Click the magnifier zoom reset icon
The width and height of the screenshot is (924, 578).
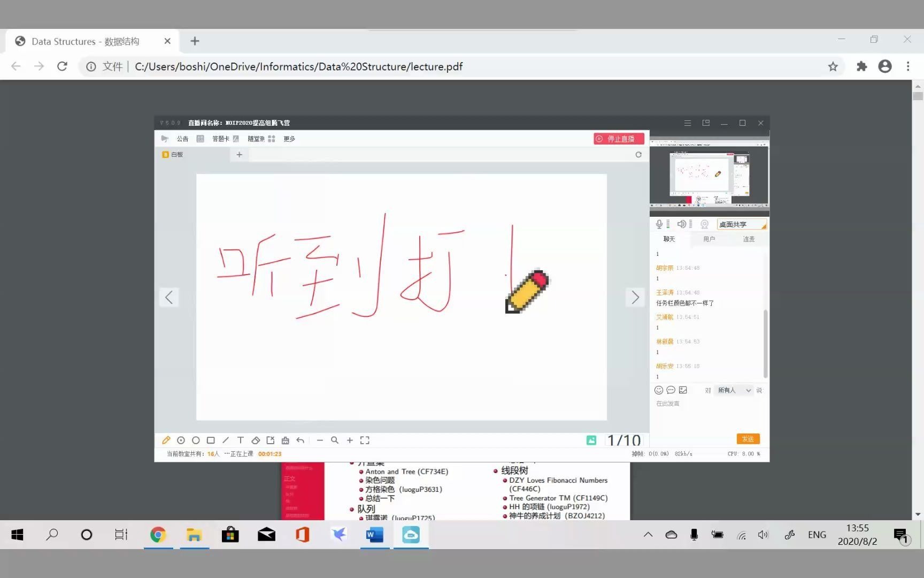click(x=335, y=440)
